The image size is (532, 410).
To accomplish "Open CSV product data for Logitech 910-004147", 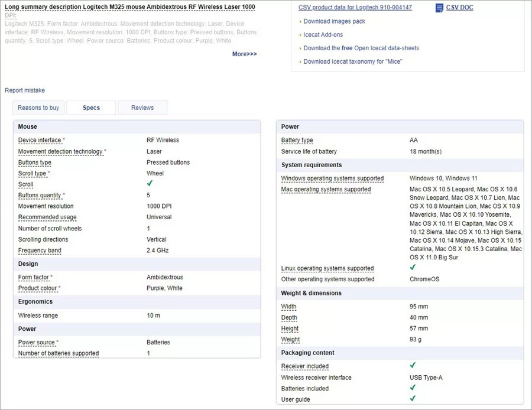I will tap(355, 7).
